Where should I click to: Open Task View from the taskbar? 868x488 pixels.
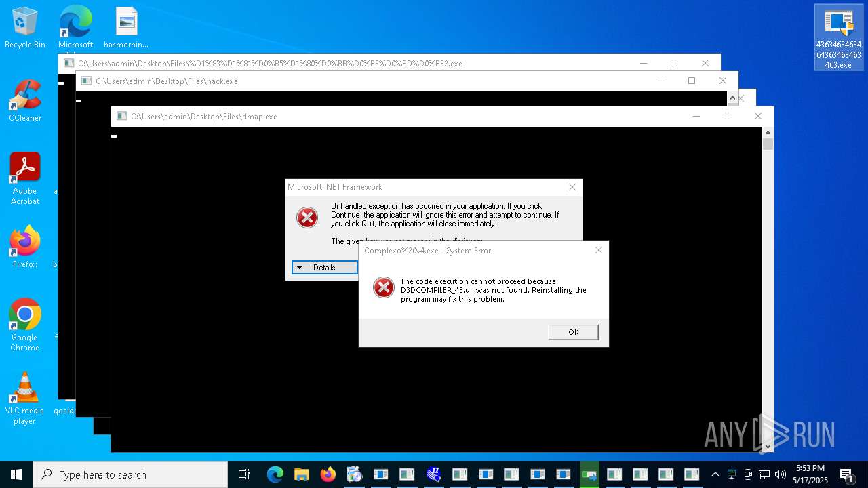click(244, 474)
